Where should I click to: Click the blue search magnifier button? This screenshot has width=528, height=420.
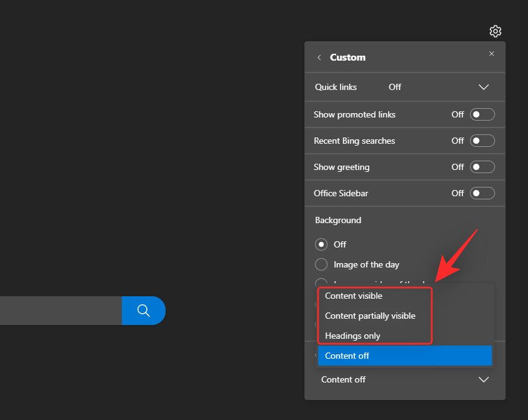point(144,311)
